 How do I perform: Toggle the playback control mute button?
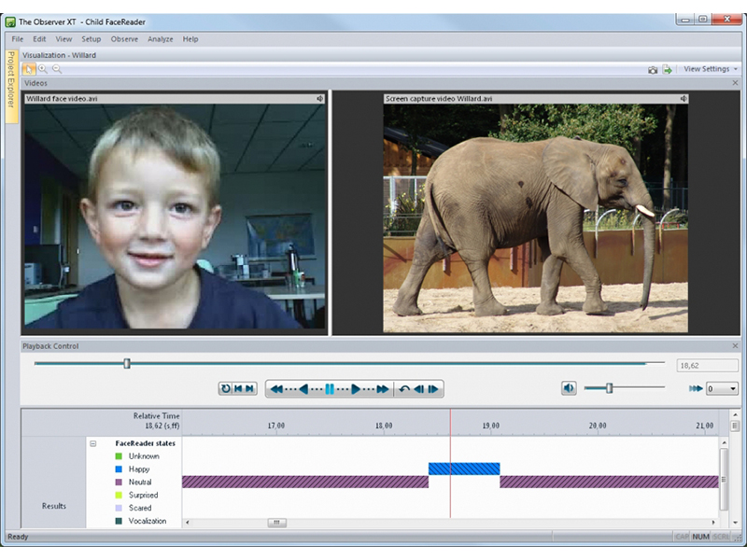coord(569,388)
